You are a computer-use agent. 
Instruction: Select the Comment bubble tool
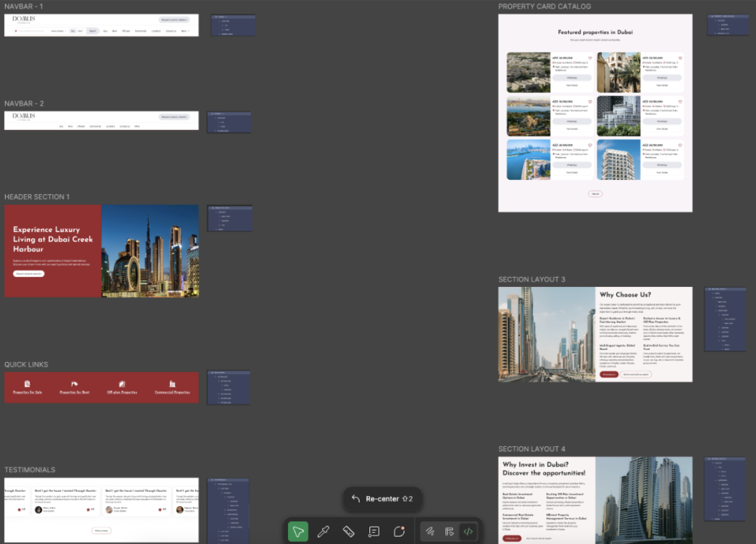(x=399, y=531)
